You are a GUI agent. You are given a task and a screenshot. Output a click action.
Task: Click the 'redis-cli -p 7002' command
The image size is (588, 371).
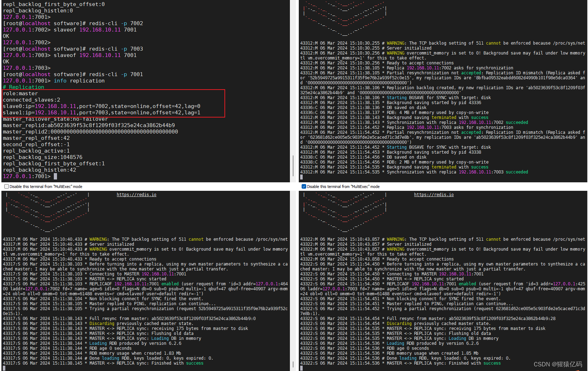116,23
